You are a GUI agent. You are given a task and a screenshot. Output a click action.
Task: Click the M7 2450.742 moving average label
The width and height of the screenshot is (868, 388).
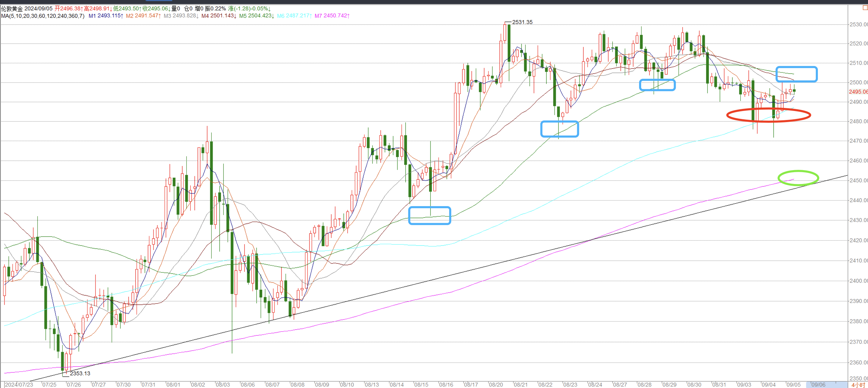click(332, 16)
